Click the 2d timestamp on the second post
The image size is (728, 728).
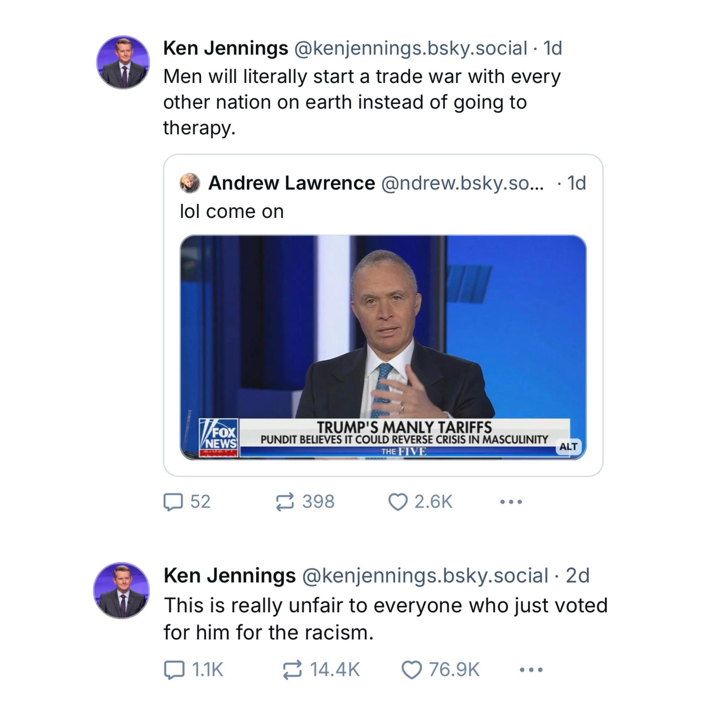[x=577, y=576]
